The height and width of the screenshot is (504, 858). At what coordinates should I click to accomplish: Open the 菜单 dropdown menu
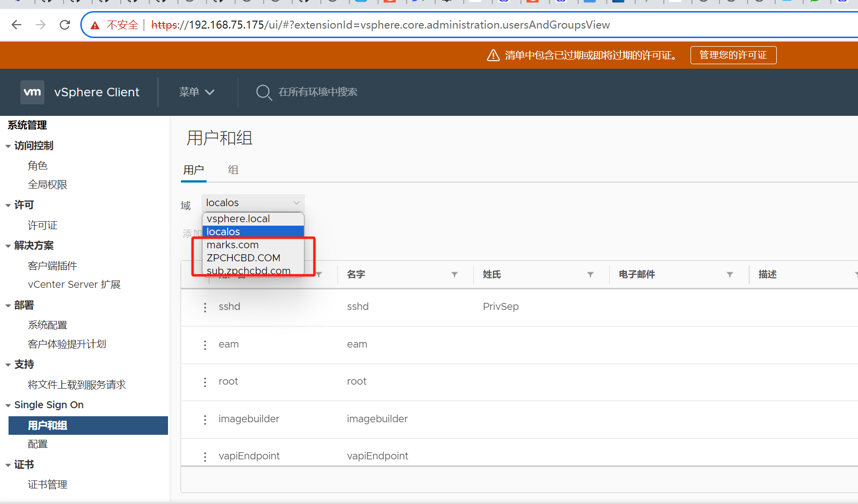tap(197, 92)
